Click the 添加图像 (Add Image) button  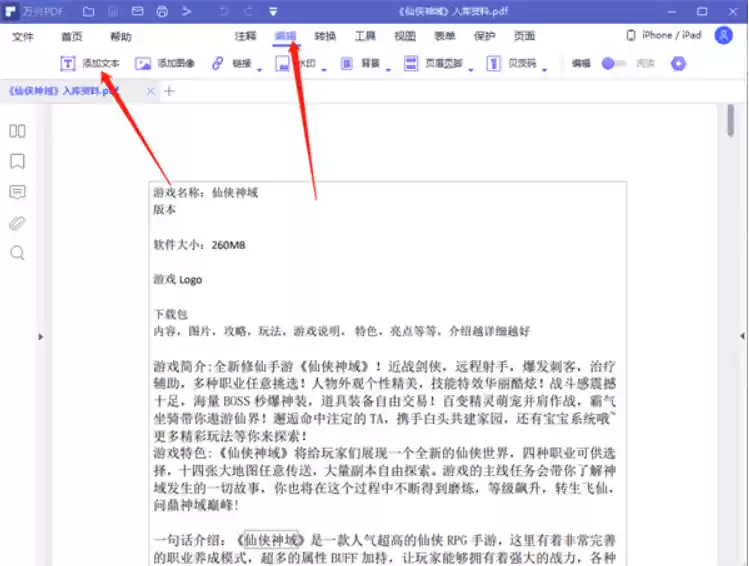(x=165, y=63)
